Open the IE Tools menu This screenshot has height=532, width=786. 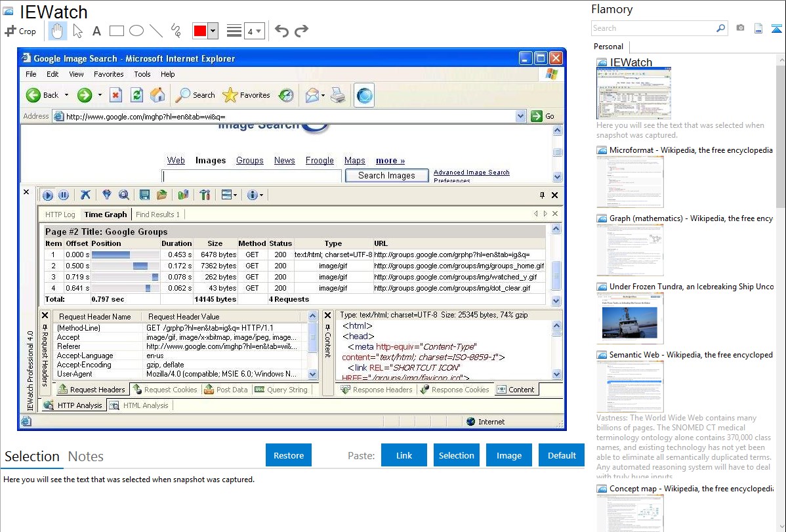tap(142, 74)
